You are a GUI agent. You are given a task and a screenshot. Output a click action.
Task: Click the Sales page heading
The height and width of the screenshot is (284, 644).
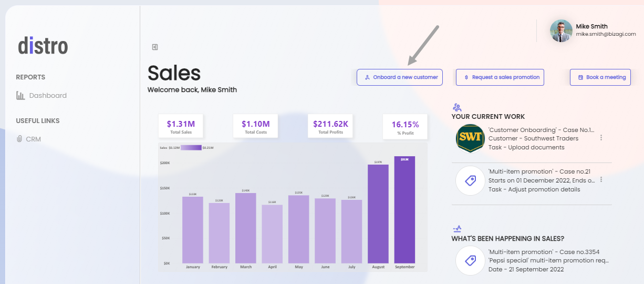click(x=174, y=73)
